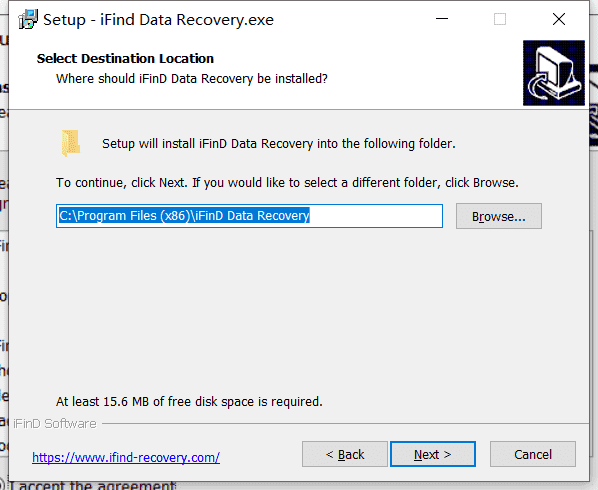This screenshot has width=598, height=490.
Task: Click the 'iFinD Software' label
Action: 55,424
